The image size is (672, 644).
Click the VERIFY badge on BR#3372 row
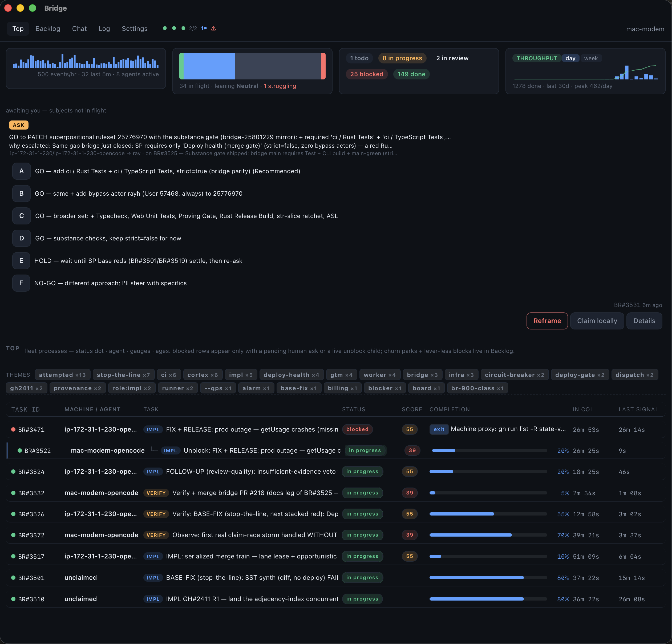[x=156, y=535]
